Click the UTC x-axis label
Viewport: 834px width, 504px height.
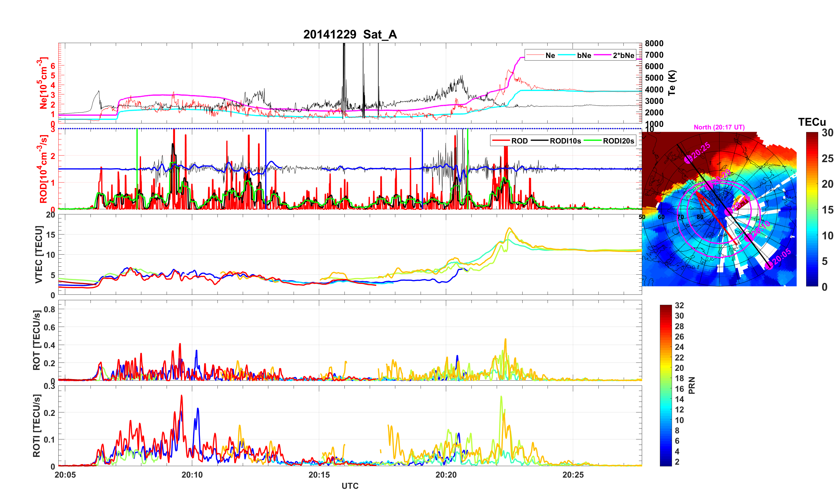(350, 486)
